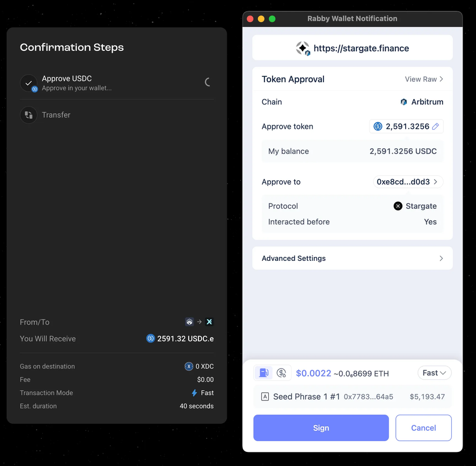Click the Transfer confirmation step
Viewport: 476px width, 466px height.
pyautogui.click(x=117, y=115)
